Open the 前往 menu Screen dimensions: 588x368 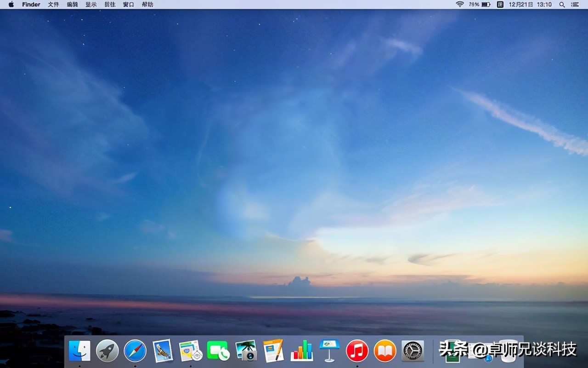click(x=110, y=5)
